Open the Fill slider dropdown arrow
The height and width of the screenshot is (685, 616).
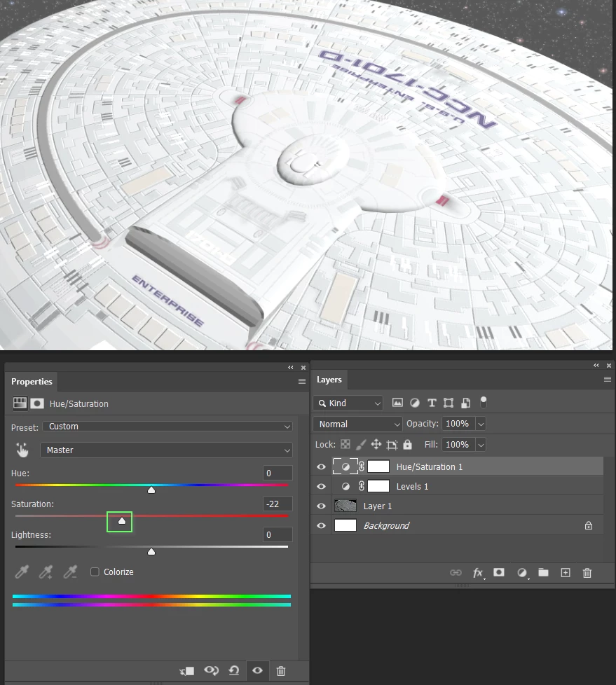pyautogui.click(x=481, y=445)
